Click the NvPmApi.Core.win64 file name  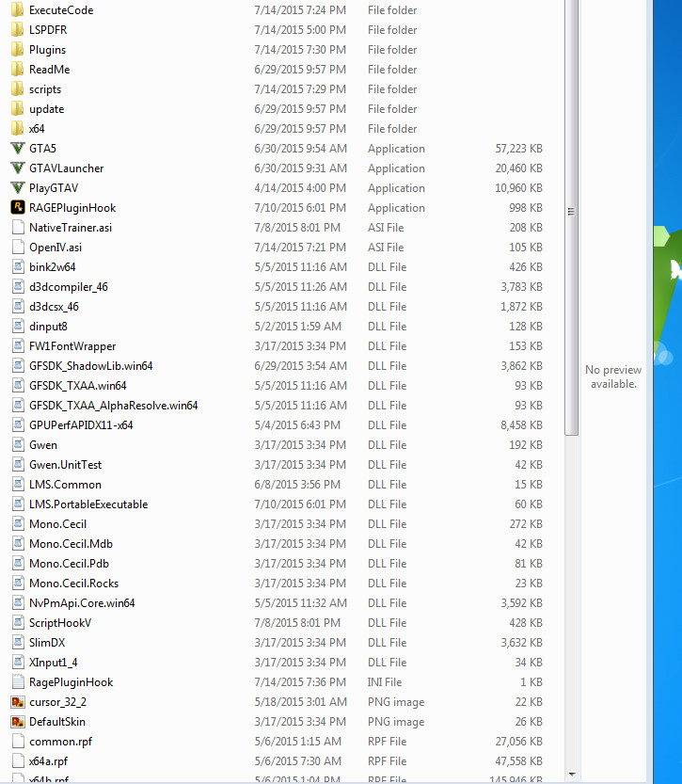tap(82, 603)
